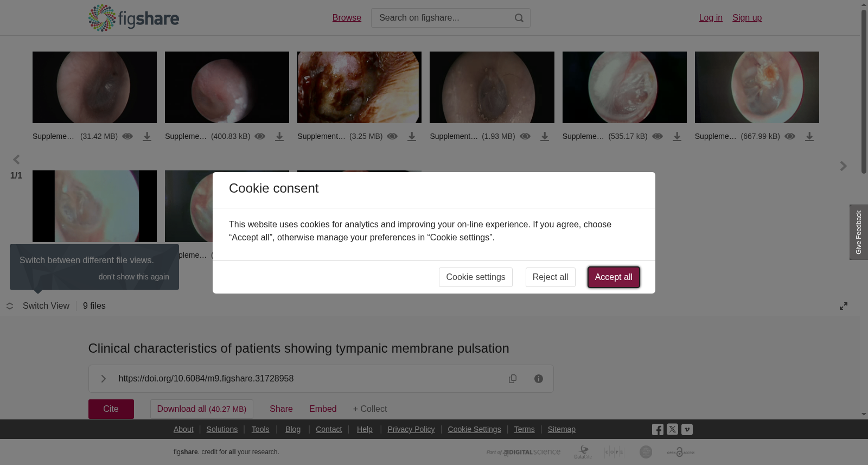Screen dimensions: 868x465
Task: Click the Cite button
Action: click(111, 409)
